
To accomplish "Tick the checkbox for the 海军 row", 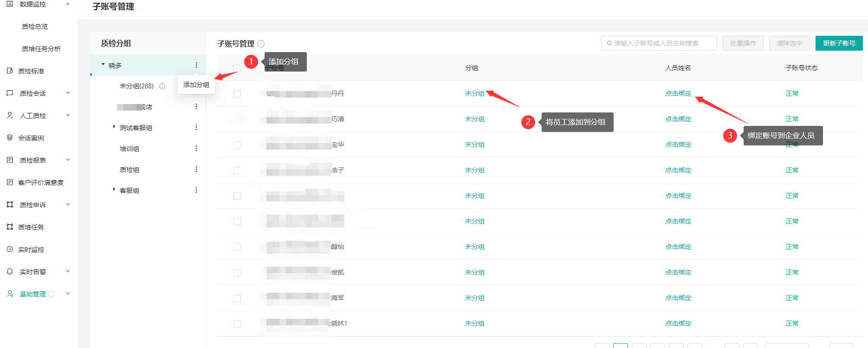I will point(237,298).
